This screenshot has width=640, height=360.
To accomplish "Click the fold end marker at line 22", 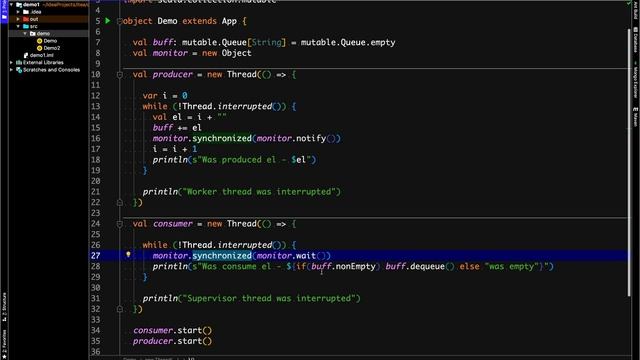I will coord(120,202).
